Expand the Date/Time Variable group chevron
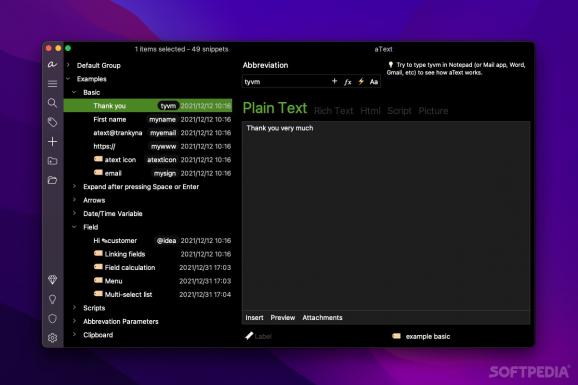Screen dimensions: 578x385 pyautogui.click(x=74, y=213)
